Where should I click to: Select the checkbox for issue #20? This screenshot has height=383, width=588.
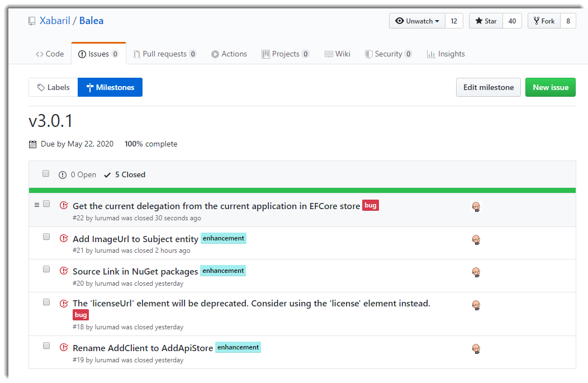click(46, 269)
